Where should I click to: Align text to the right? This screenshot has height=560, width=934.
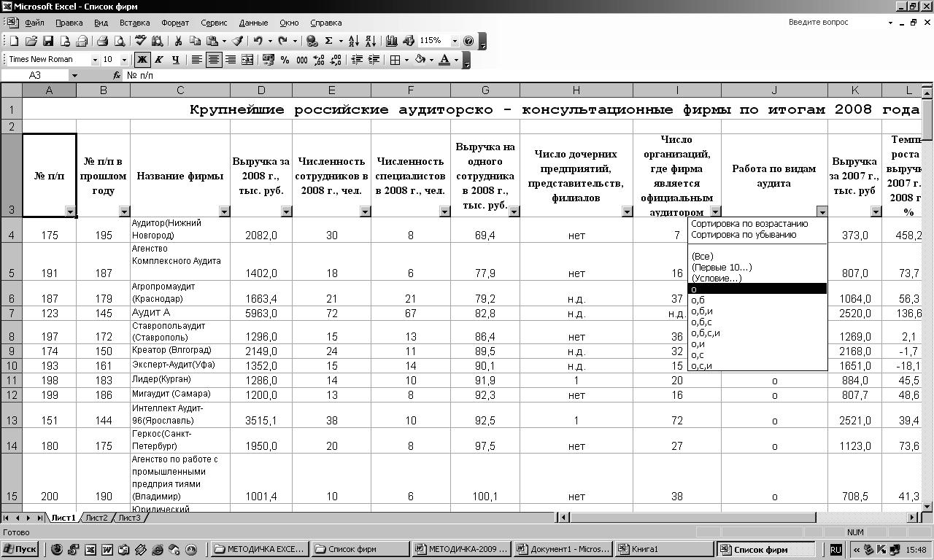tap(231, 60)
